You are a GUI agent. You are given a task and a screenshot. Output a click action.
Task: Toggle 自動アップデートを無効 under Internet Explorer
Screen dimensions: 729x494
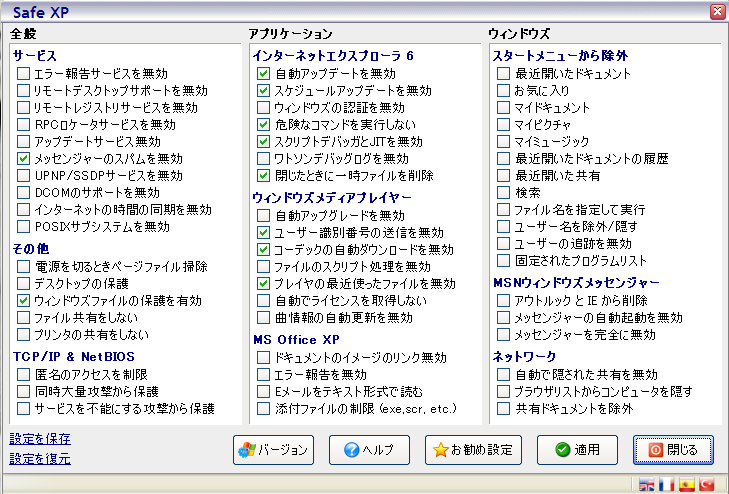pos(264,74)
